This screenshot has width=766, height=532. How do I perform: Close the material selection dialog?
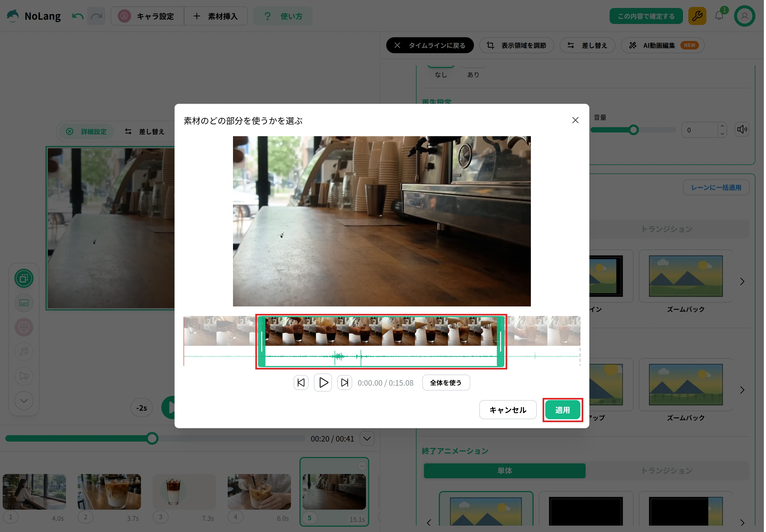point(575,120)
